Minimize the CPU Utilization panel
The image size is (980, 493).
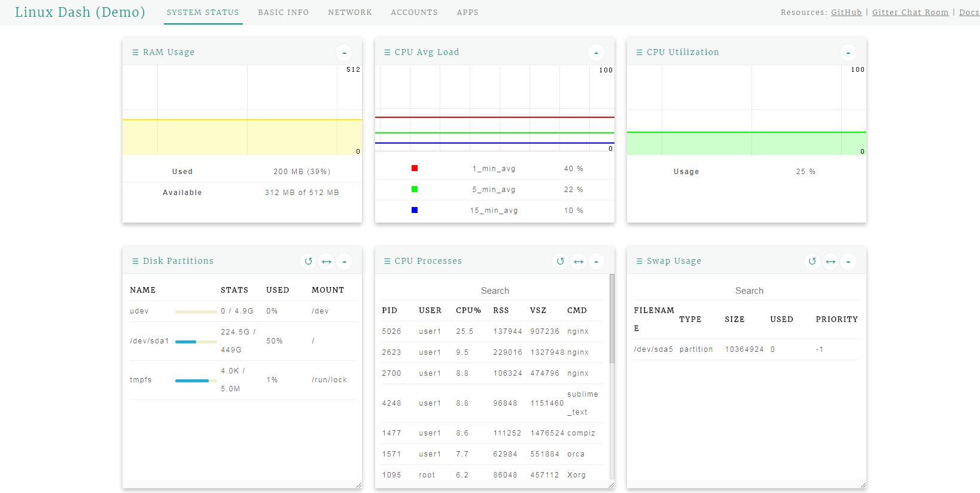click(x=848, y=53)
